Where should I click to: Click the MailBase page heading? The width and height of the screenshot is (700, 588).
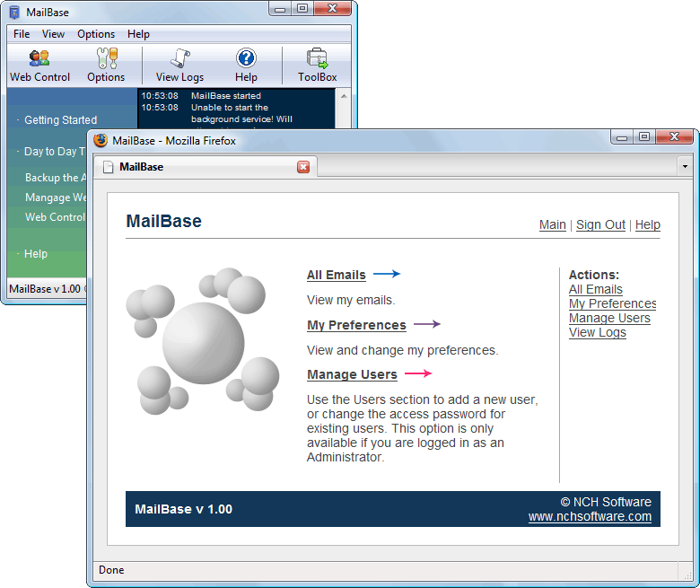pyautogui.click(x=164, y=221)
